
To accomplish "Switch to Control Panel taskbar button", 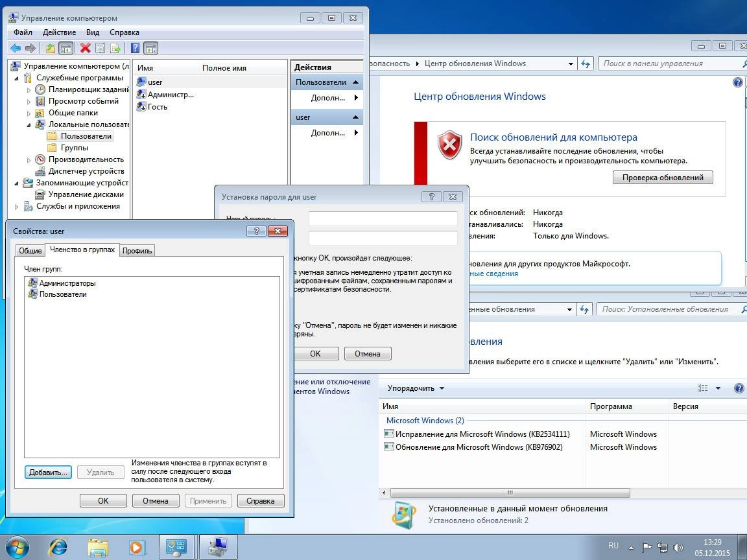I will tap(176, 547).
